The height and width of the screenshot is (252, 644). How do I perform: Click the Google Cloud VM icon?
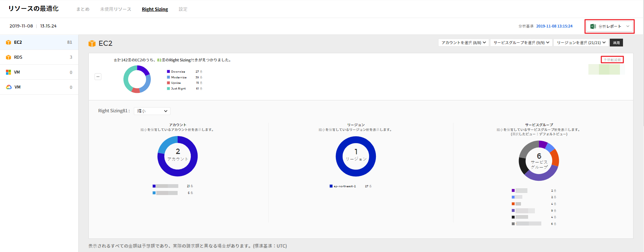tap(9, 87)
